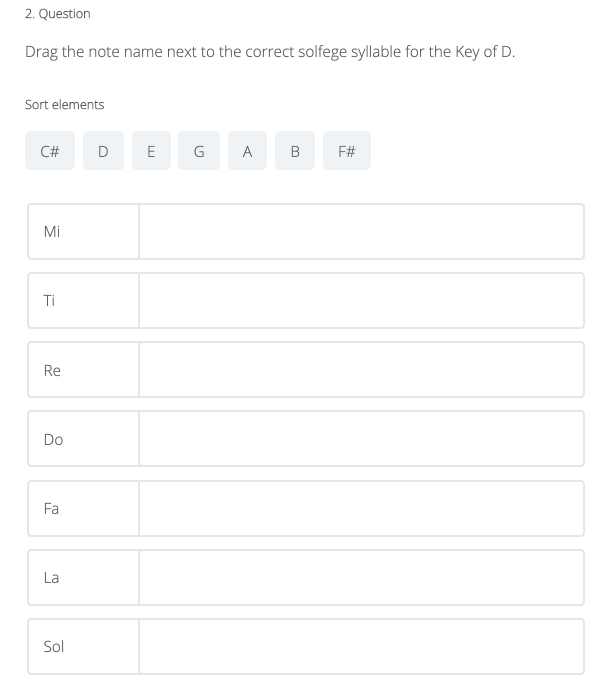Click the empty drop zone beside Mi

(361, 232)
